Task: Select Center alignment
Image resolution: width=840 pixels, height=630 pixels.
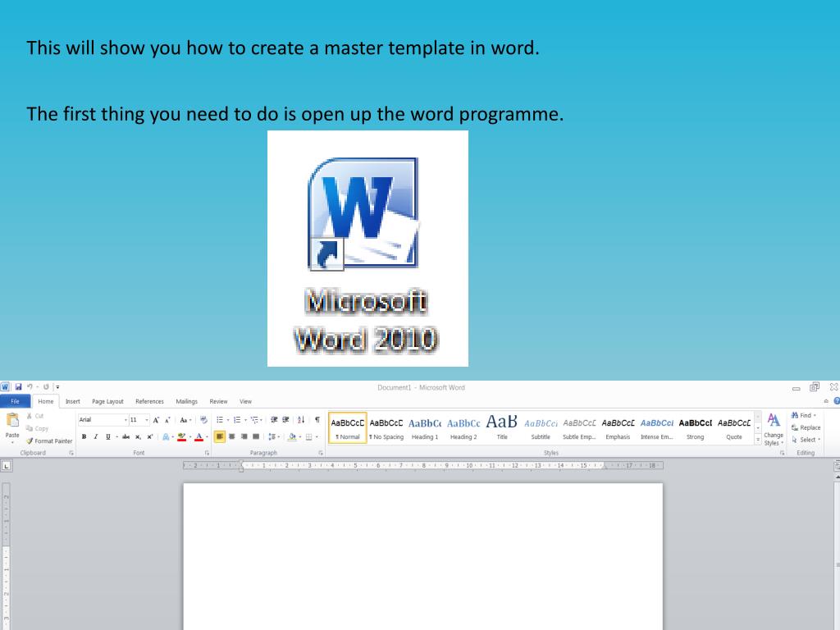Action: pyautogui.click(x=232, y=436)
